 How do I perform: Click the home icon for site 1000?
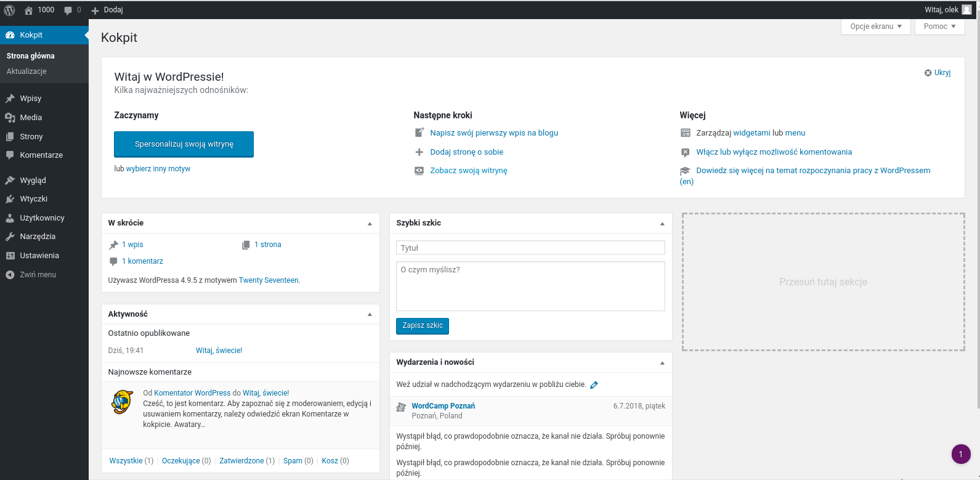point(28,10)
